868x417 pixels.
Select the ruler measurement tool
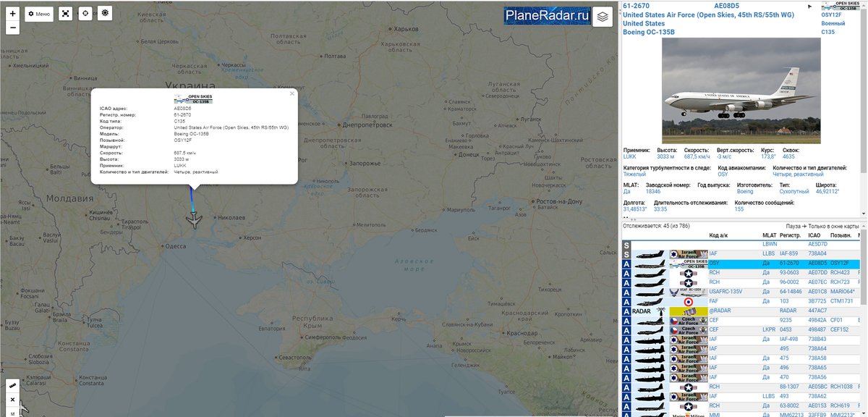pos(12,386)
